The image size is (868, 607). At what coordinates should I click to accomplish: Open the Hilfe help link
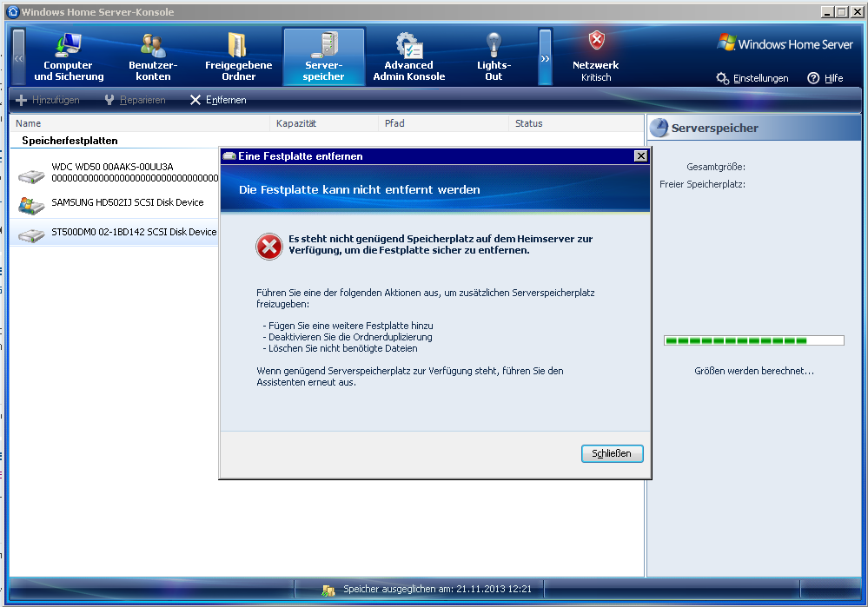825,78
